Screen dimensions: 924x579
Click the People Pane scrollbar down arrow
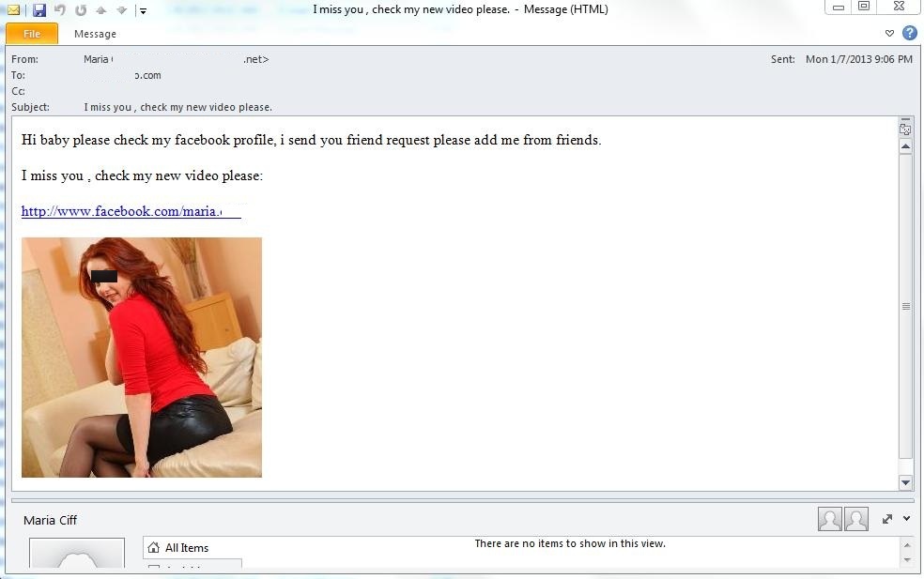point(907,560)
